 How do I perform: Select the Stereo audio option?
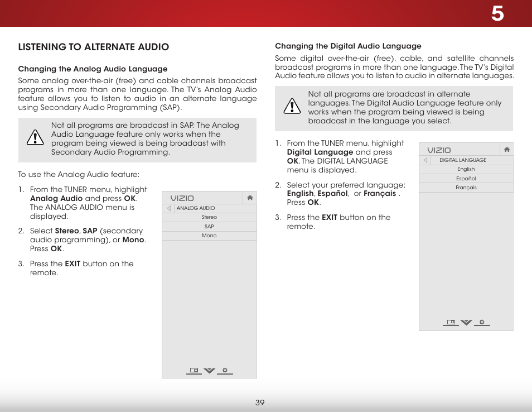(x=209, y=217)
